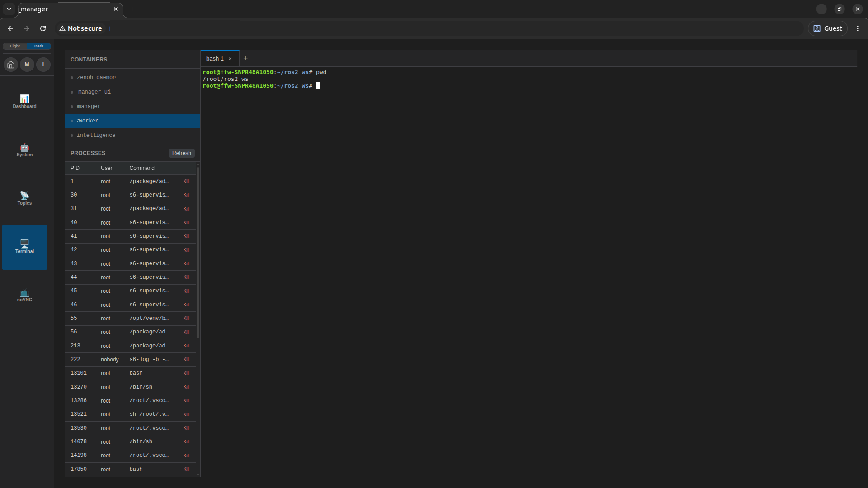The width and height of the screenshot is (868, 488).
Task: Click the processes list scrollbar
Action: [x=198, y=253]
